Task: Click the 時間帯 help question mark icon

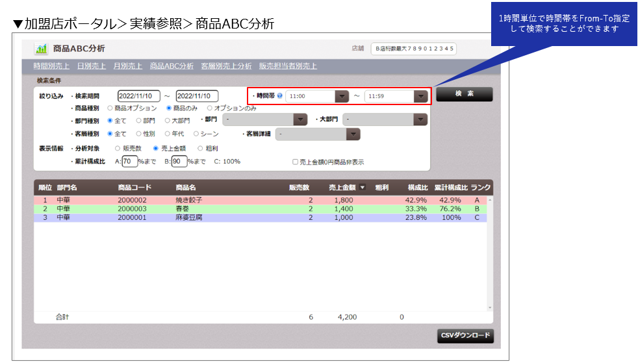Action: point(279,96)
